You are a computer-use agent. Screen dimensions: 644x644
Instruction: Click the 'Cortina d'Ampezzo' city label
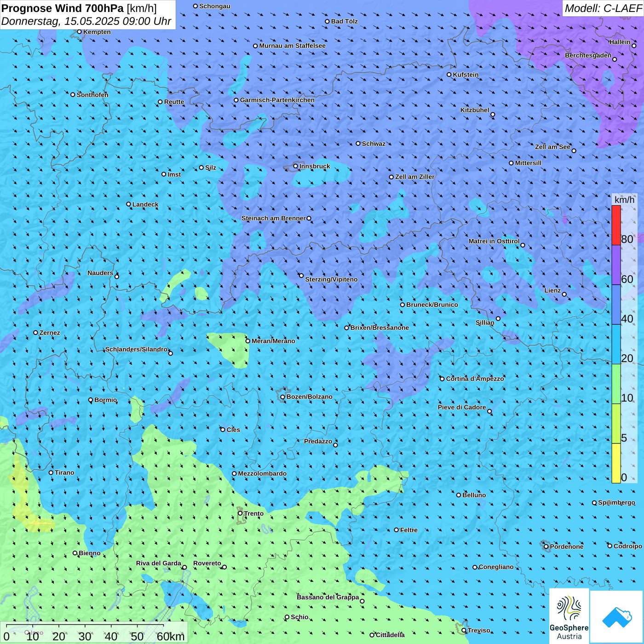coord(475,379)
